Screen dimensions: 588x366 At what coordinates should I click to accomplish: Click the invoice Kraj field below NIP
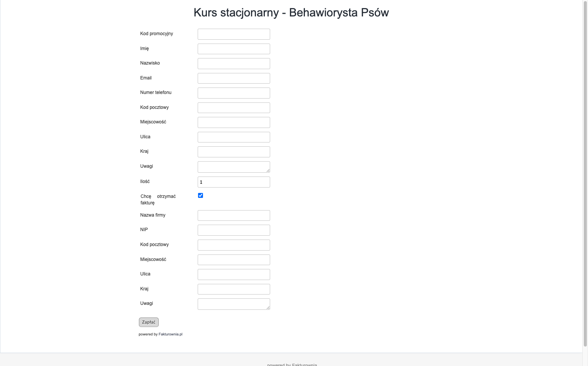[234, 289]
